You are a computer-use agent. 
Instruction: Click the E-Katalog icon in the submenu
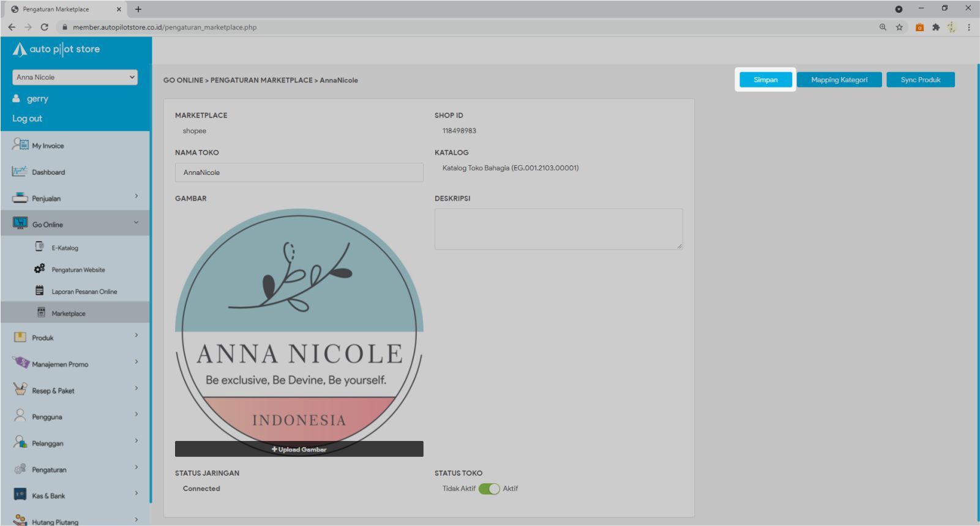click(x=40, y=247)
